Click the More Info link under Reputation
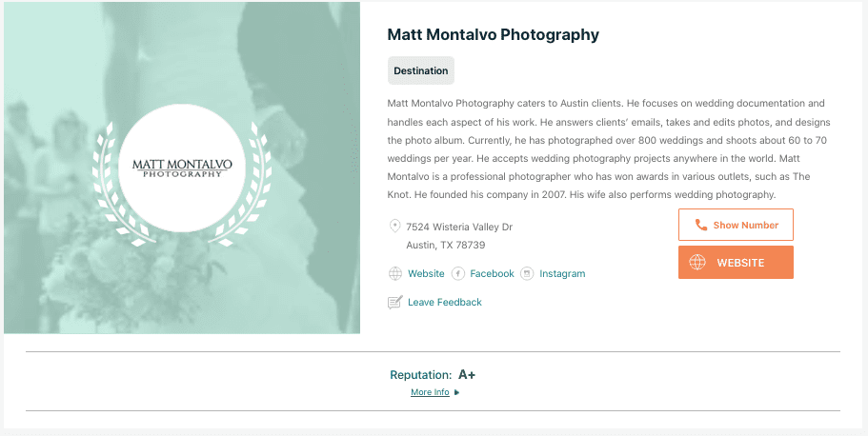 [x=430, y=392]
